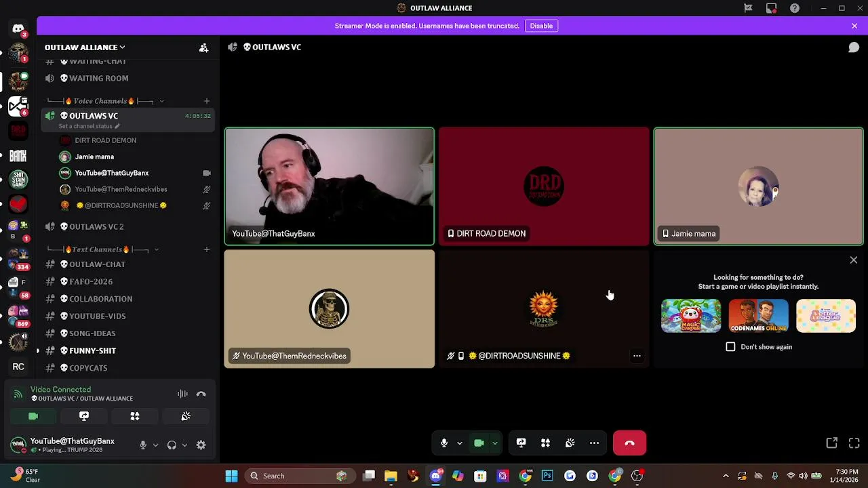This screenshot has width=868, height=488.
Task: Start an activity from sidebar voice panel
Action: coord(135,416)
